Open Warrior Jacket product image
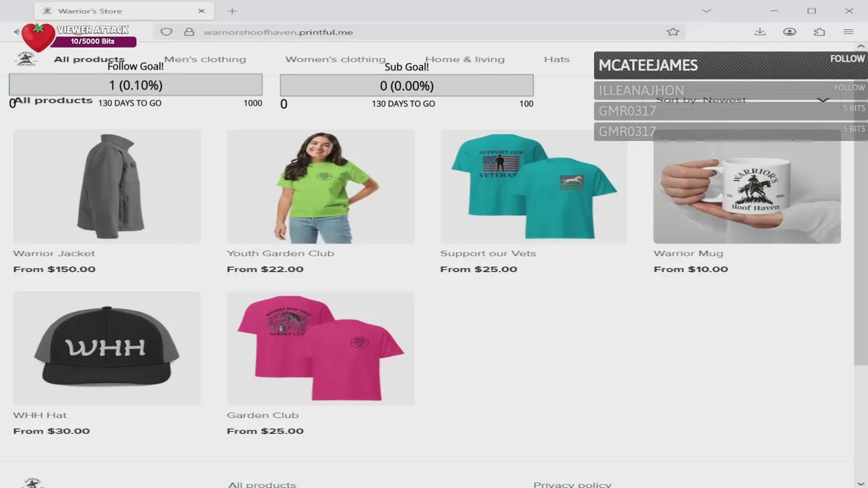The height and width of the screenshot is (488, 868). [107, 186]
